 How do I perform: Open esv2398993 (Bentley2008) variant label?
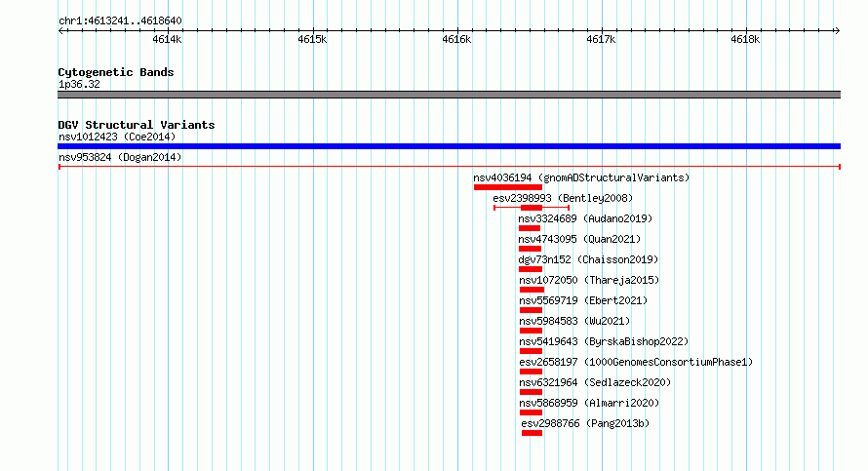point(563,198)
